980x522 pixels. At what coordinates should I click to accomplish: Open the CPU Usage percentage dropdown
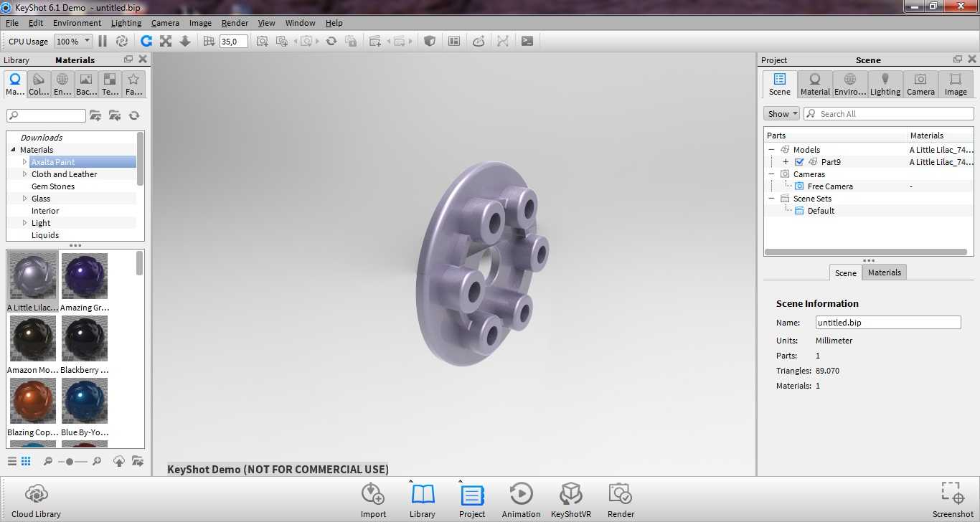pyautogui.click(x=74, y=42)
